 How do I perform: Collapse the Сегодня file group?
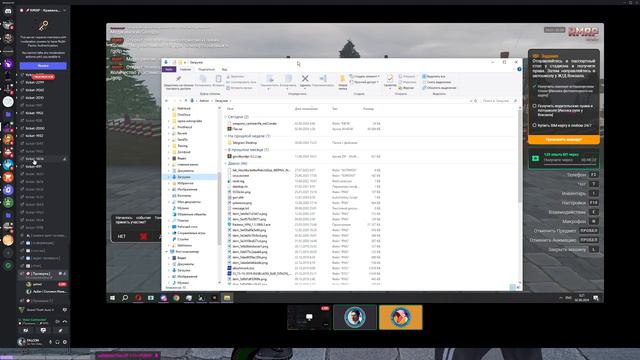coord(226,117)
